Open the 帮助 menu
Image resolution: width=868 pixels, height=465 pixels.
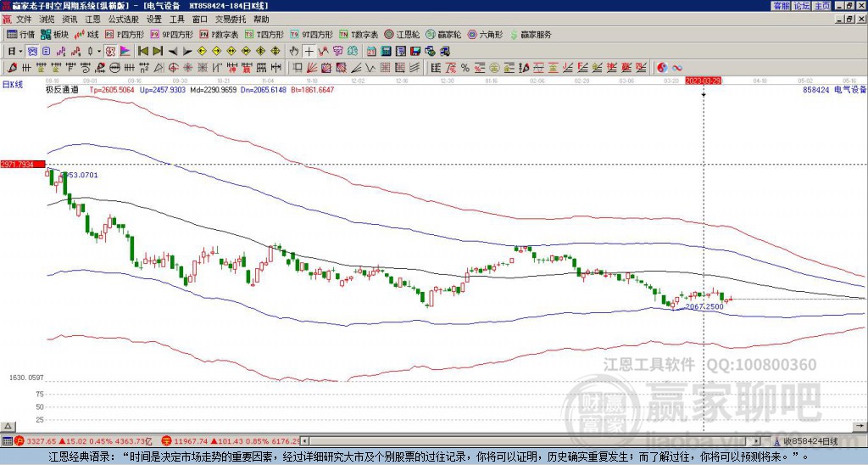coord(261,20)
